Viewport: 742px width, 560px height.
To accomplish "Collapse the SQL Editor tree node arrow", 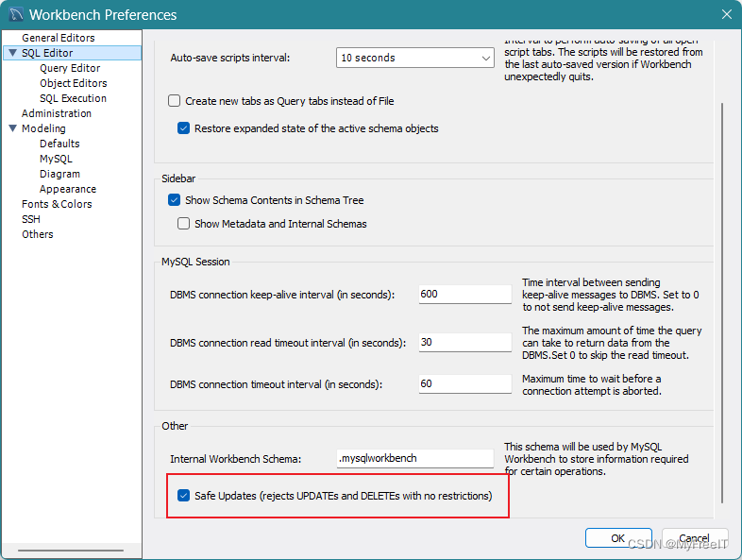I will click(x=13, y=53).
